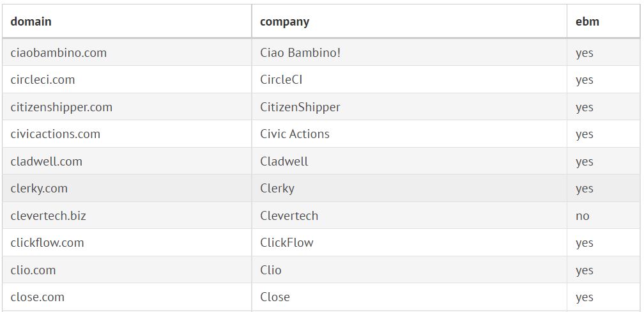Select the 'Civic Actions' company cell
Viewport: 644px width, 312px height.
coord(295,134)
